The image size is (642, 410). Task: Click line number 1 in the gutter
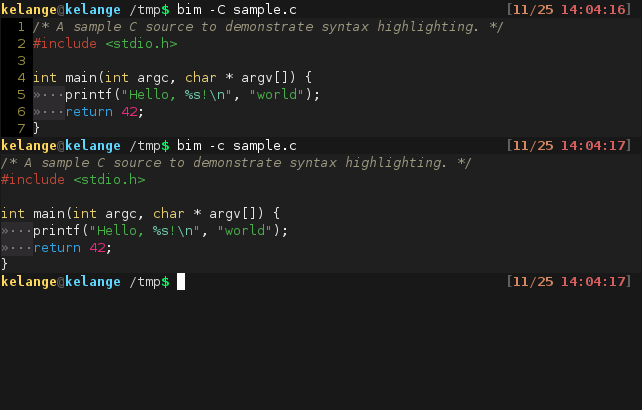[21, 27]
